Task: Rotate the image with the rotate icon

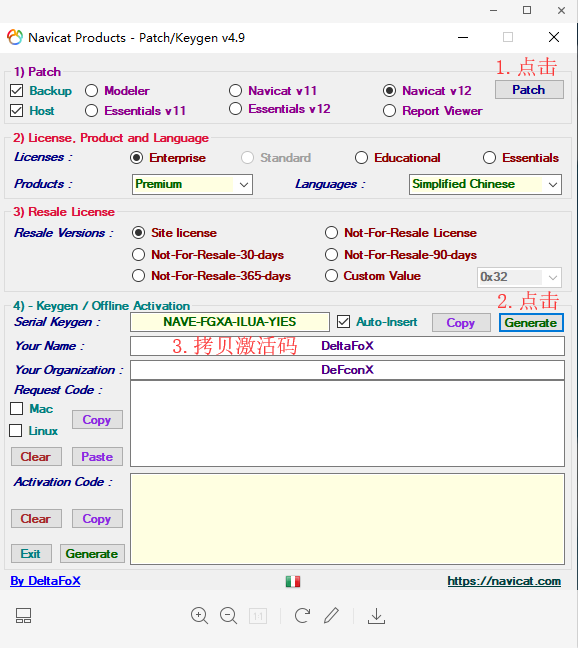Action: point(302,616)
